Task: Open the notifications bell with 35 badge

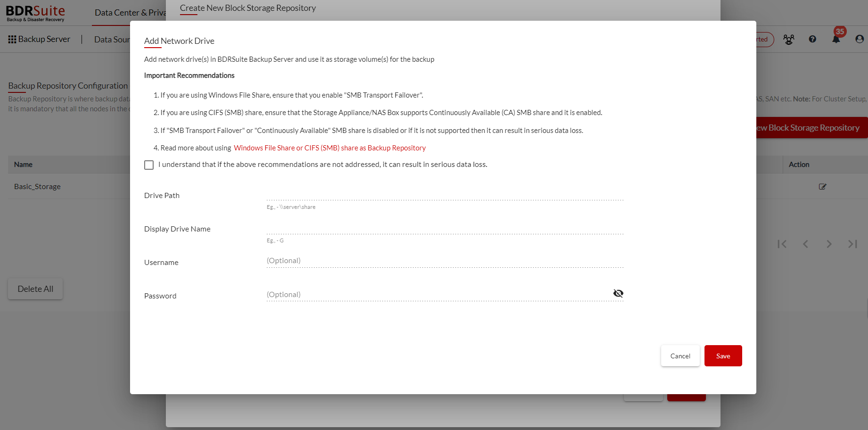Action: pos(836,39)
